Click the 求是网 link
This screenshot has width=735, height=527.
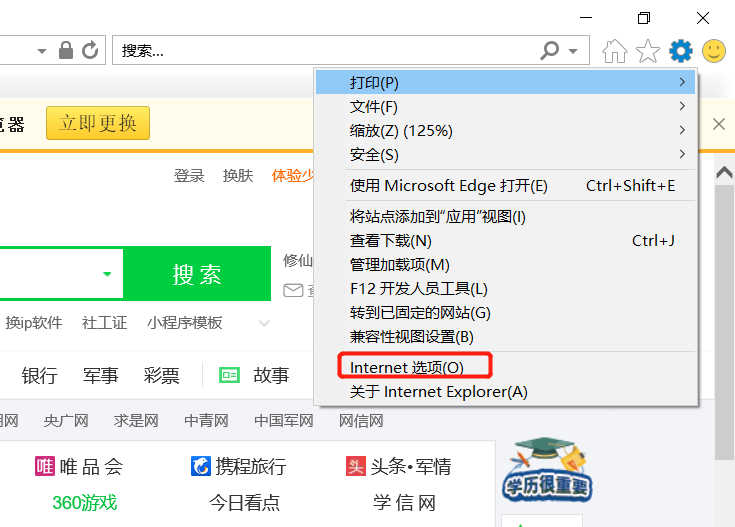136,421
